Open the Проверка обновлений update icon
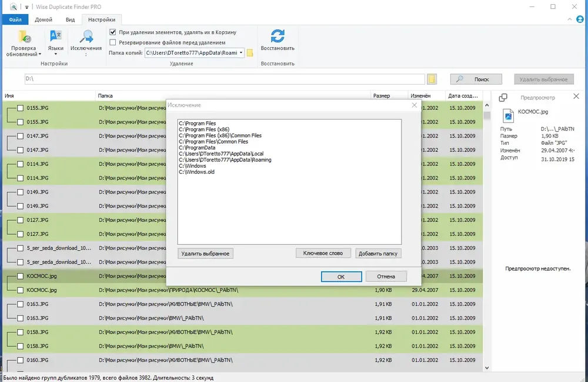This screenshot has width=588, height=382. (24, 36)
